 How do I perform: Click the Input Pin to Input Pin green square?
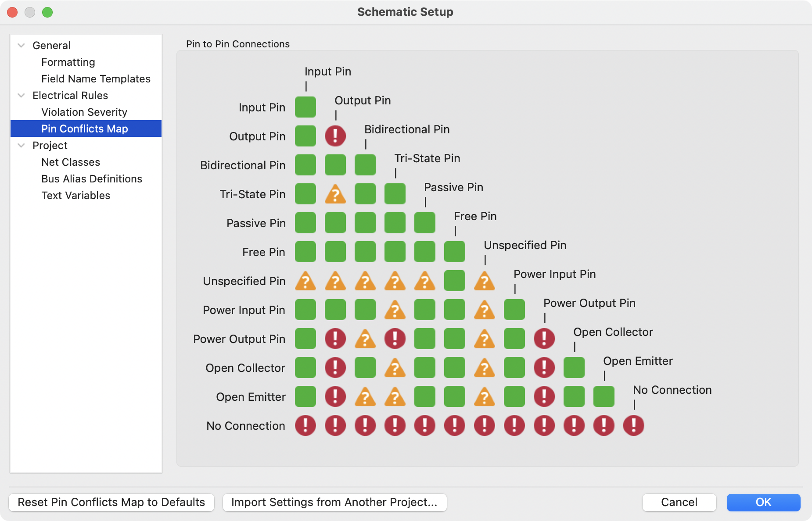pyautogui.click(x=305, y=107)
